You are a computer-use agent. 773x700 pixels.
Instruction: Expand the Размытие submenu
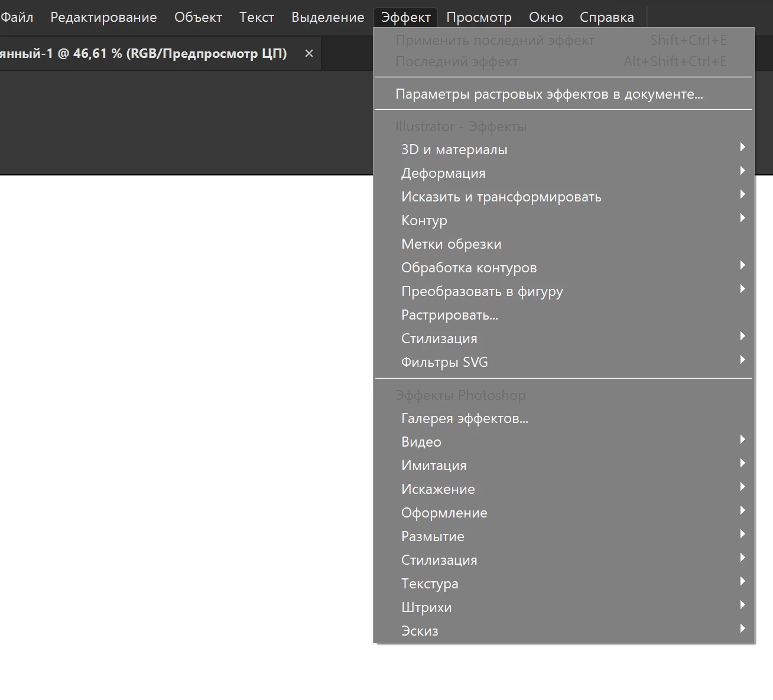[564, 536]
